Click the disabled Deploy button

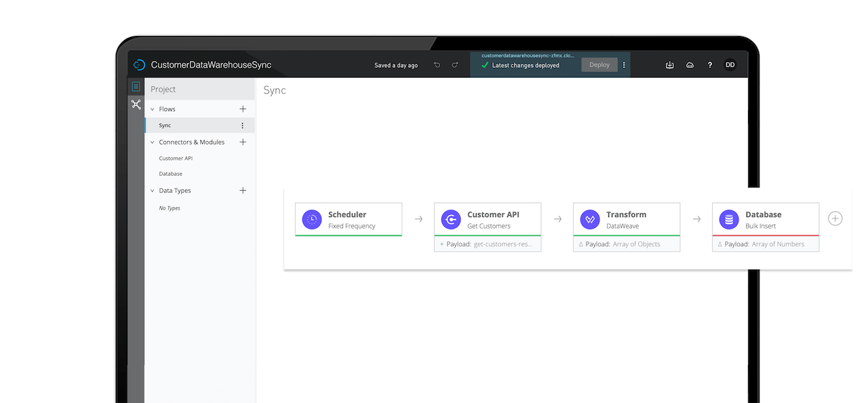(x=599, y=65)
